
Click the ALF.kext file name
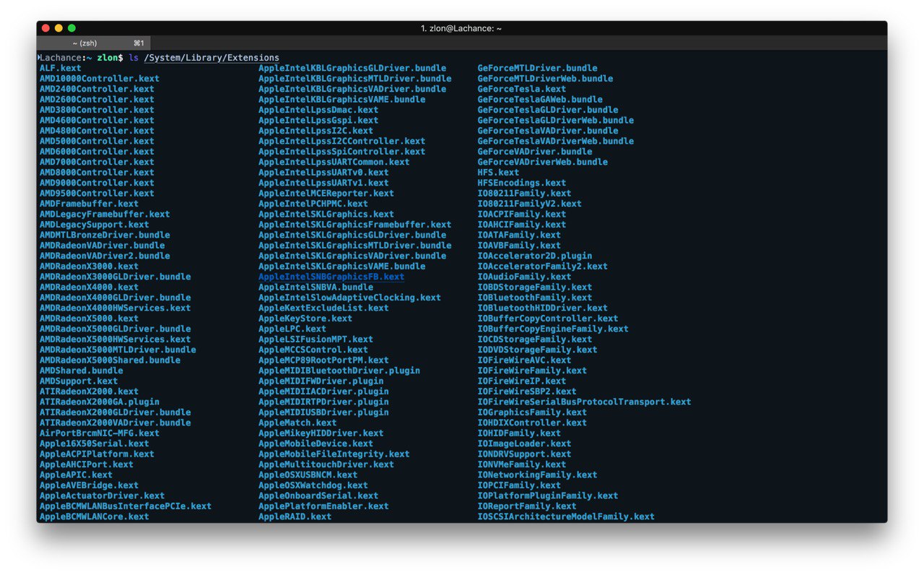click(61, 68)
